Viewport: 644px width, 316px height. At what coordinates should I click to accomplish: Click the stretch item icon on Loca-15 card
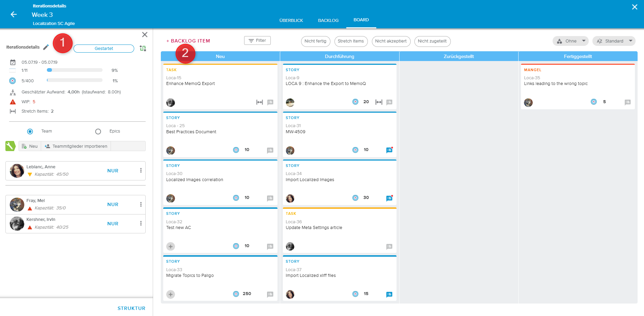(259, 102)
